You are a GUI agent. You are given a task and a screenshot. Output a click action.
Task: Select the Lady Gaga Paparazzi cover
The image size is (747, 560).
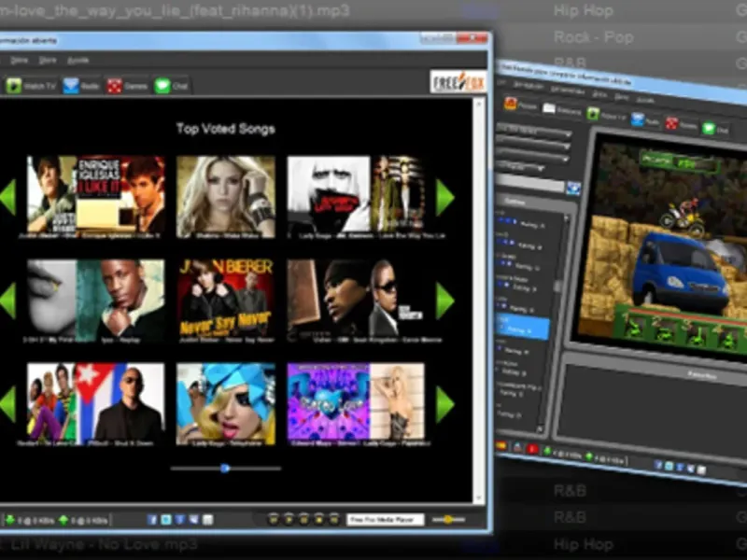pyautogui.click(x=397, y=402)
